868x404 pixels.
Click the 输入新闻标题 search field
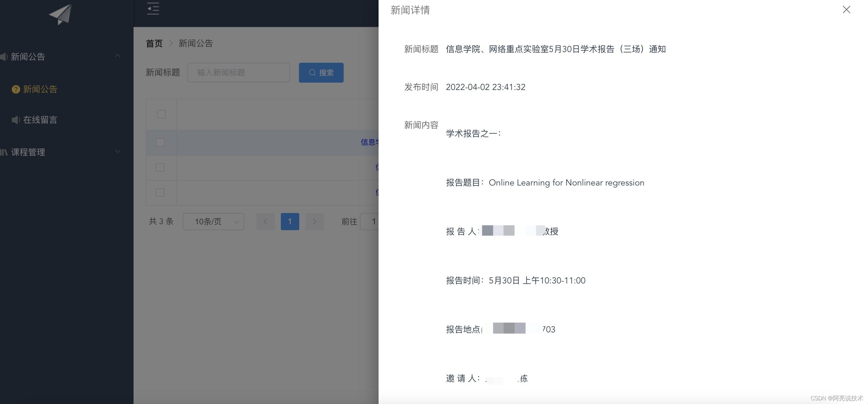click(x=238, y=73)
